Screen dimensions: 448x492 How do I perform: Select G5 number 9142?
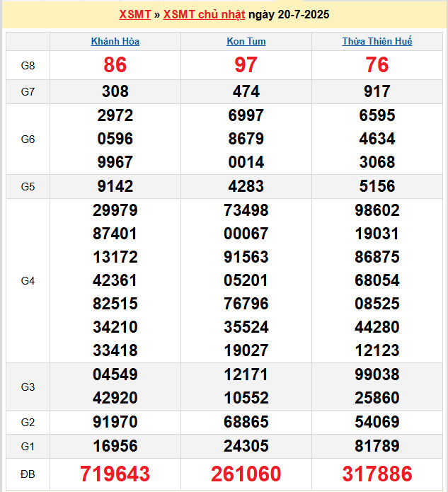115,186
